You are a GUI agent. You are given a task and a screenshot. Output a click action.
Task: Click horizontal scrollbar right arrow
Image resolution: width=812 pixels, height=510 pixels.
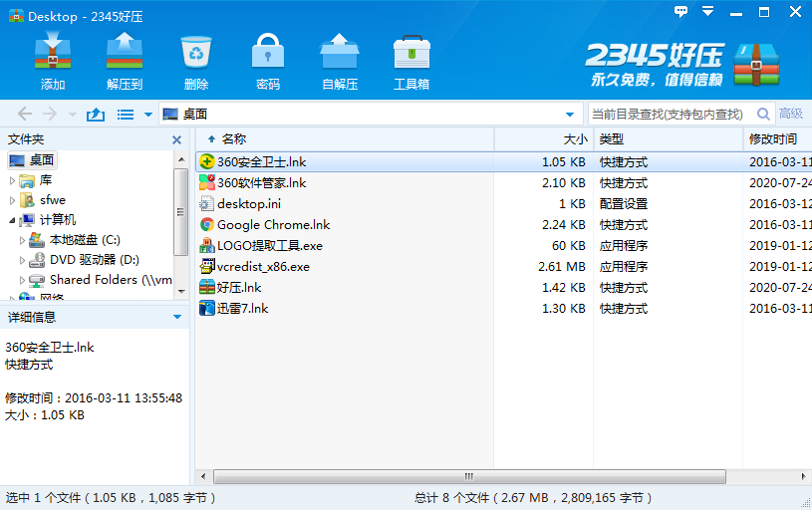pos(803,476)
